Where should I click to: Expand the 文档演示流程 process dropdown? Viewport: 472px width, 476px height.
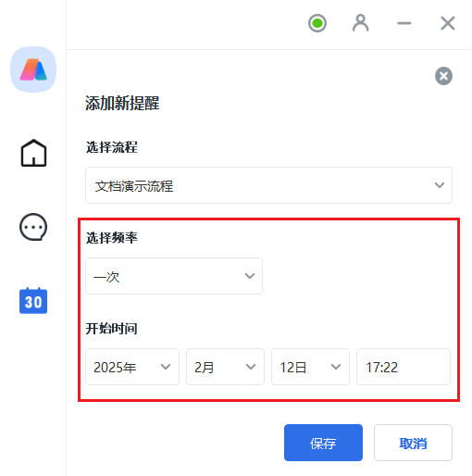(x=268, y=185)
